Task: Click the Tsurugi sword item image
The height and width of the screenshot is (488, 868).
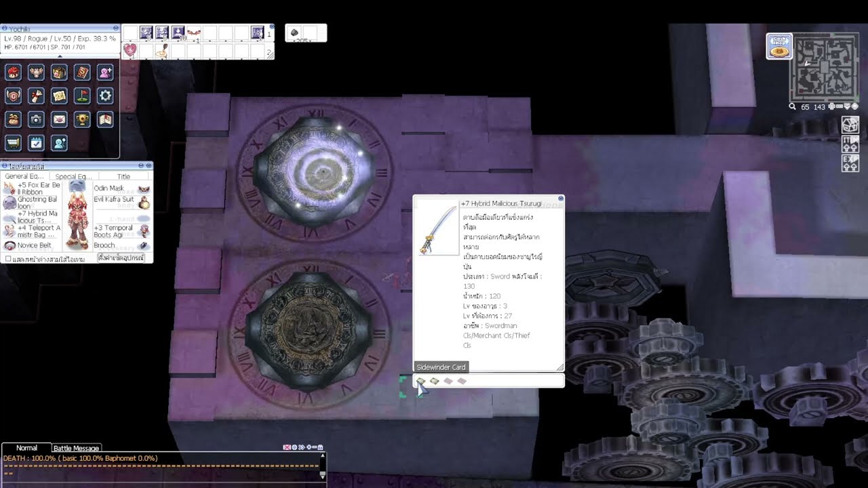Action: point(438,228)
